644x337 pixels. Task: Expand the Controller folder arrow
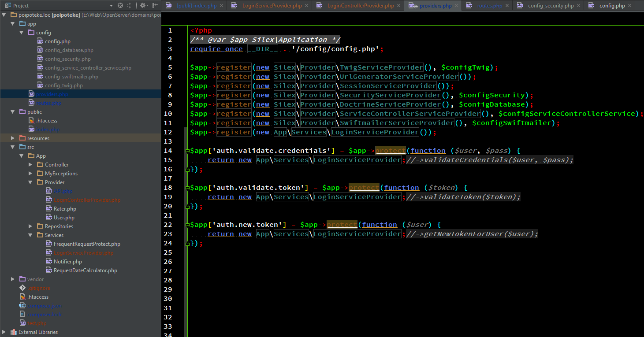coord(30,165)
